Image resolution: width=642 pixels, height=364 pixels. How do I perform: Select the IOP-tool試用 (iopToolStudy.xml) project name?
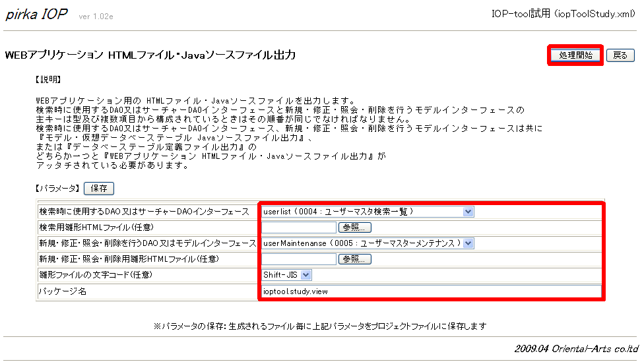563,14
